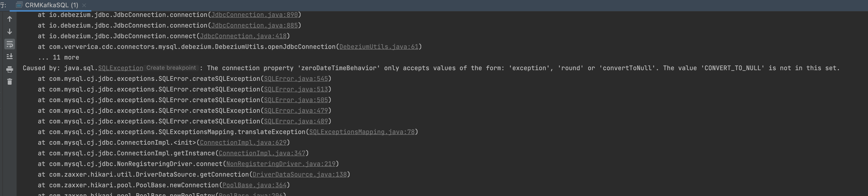The height and width of the screenshot is (196, 868).
Task: Open the SQLExceptionsMapping.java:78 link
Action: (362, 132)
